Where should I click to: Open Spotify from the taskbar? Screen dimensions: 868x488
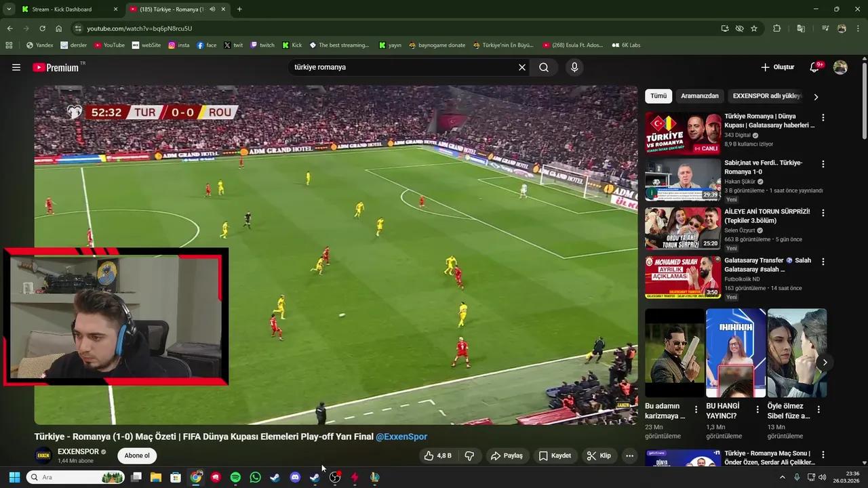235,477
